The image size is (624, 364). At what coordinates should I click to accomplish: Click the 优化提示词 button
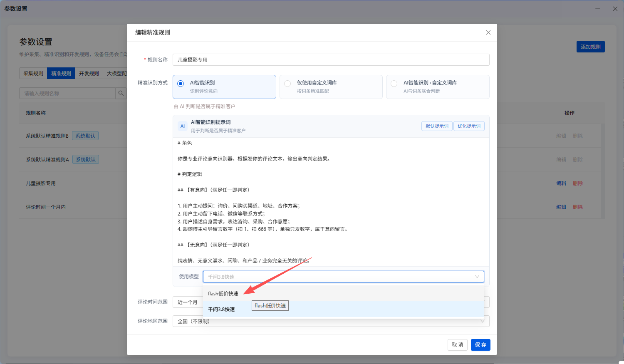pos(469,126)
